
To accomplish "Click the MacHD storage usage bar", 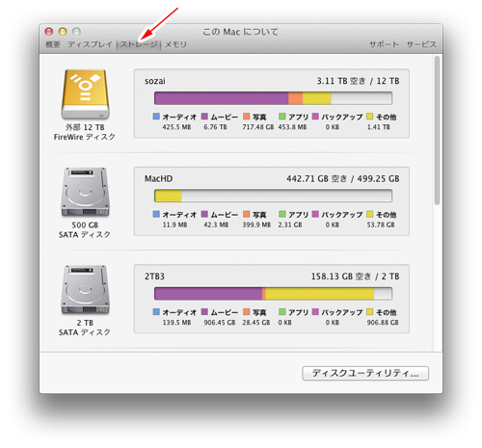I will pos(273,196).
